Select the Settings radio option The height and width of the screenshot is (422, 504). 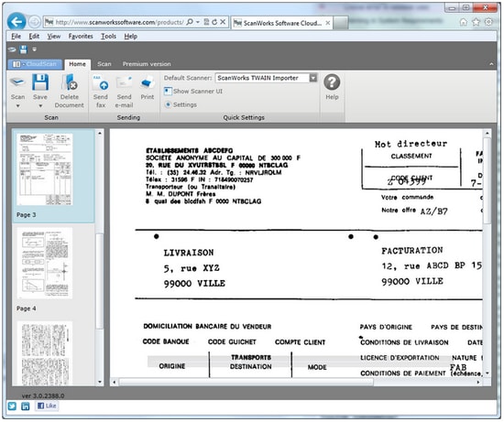coord(168,104)
